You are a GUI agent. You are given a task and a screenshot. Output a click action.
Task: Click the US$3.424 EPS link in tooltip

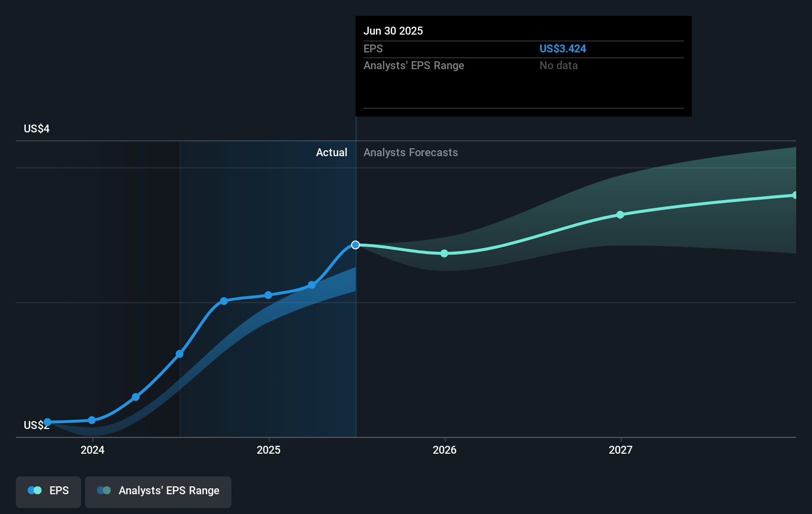coord(562,48)
